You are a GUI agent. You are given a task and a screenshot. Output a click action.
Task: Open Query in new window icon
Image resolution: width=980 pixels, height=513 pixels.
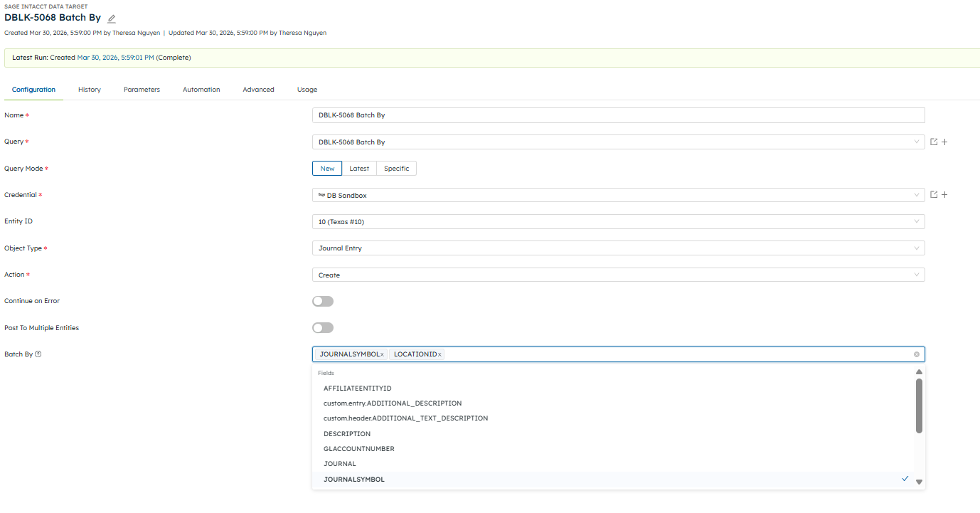[x=934, y=142]
